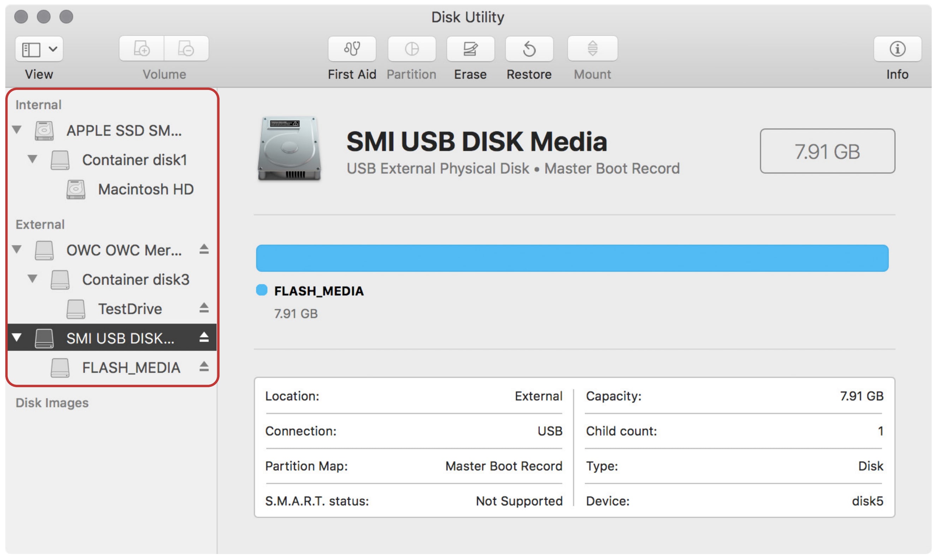Eject the FLASH_MEDIA volume
Image resolution: width=937 pixels, height=560 pixels.
[204, 366]
